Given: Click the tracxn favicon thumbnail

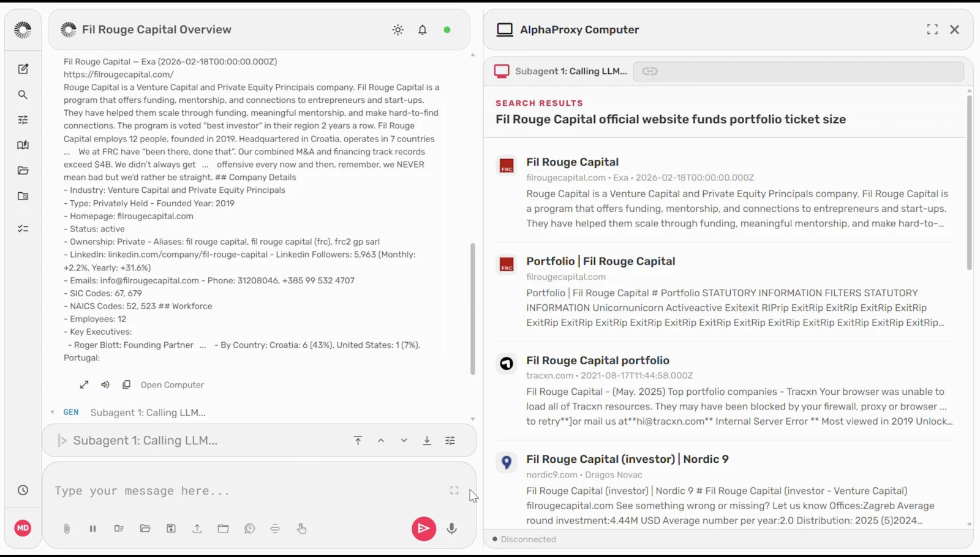Looking at the screenshot, I should click(x=507, y=364).
